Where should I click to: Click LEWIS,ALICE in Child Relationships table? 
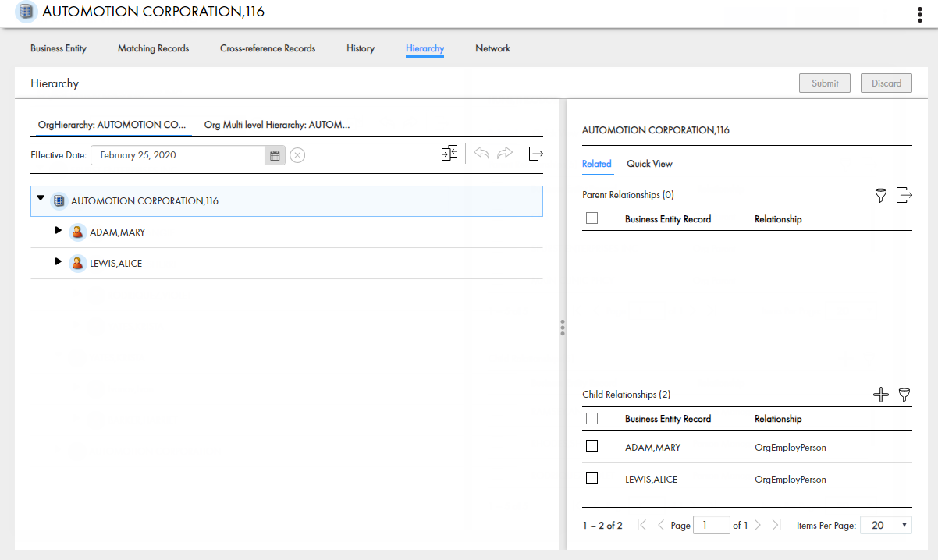pyautogui.click(x=651, y=479)
